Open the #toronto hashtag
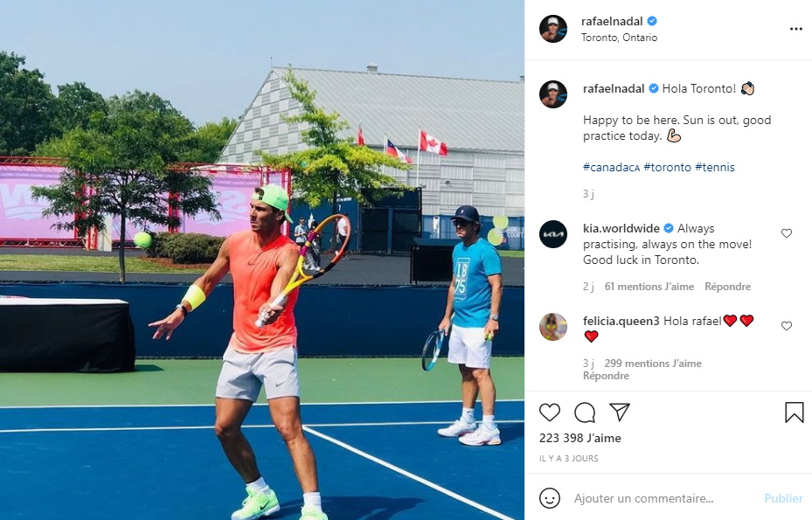The image size is (812, 520). 667,167
